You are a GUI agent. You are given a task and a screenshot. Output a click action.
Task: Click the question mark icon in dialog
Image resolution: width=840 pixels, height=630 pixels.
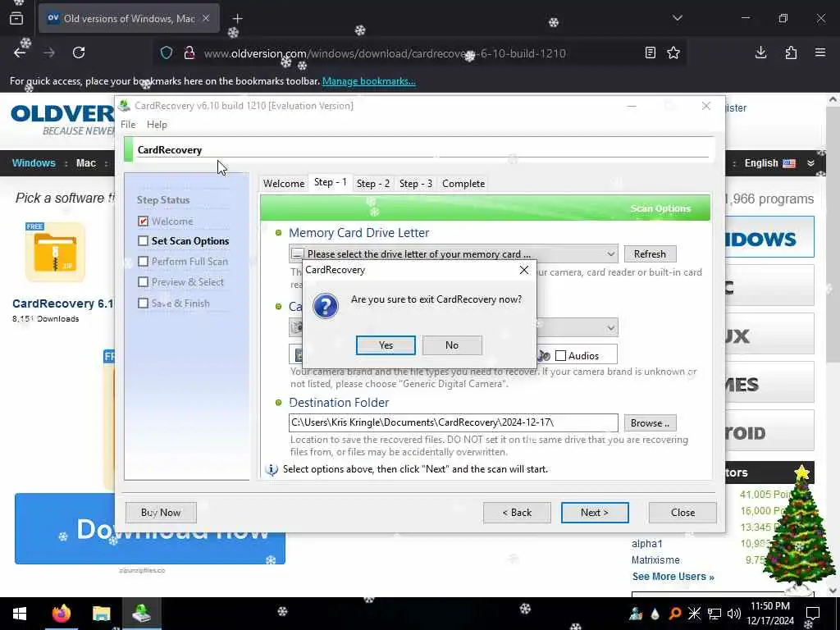(x=326, y=306)
